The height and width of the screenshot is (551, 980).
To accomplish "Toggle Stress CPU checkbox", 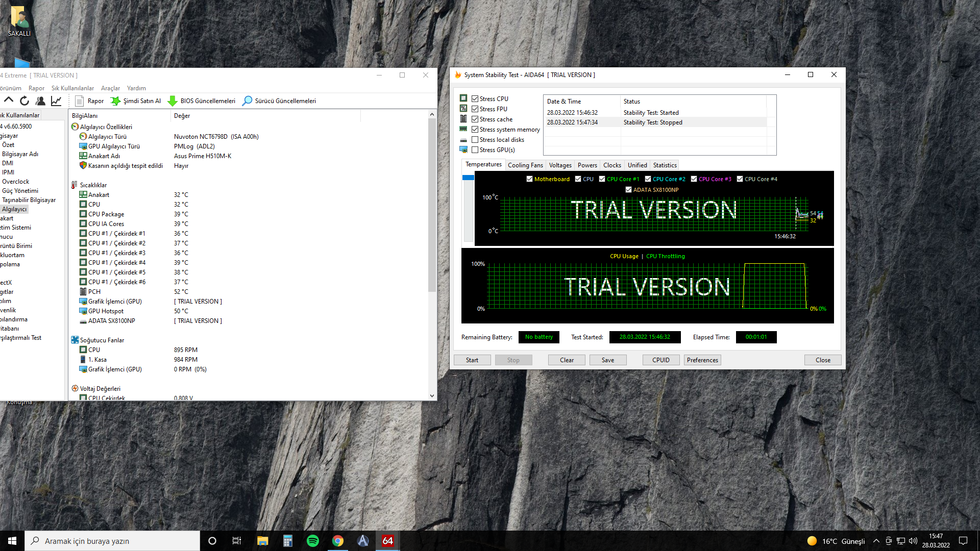I will pos(475,99).
